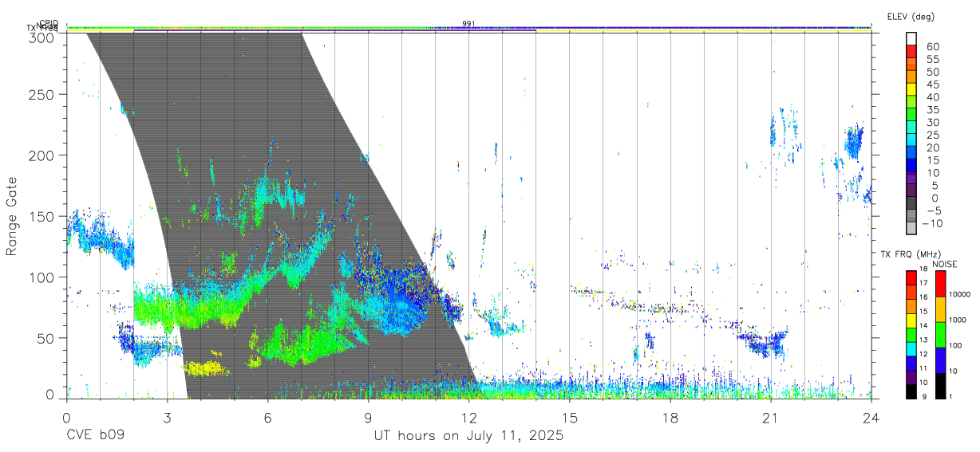Click the '18' hour tick on the x-axis
The image size is (980, 452).
tap(670, 417)
